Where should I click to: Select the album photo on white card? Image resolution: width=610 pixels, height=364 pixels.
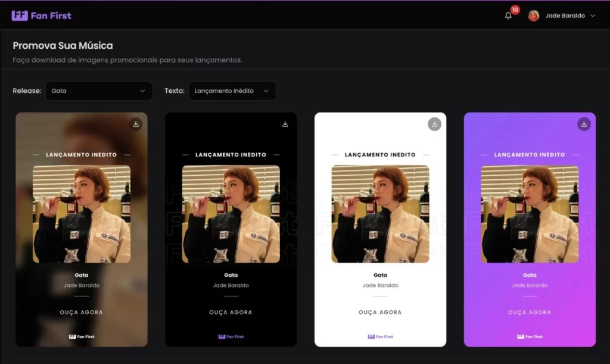click(380, 214)
